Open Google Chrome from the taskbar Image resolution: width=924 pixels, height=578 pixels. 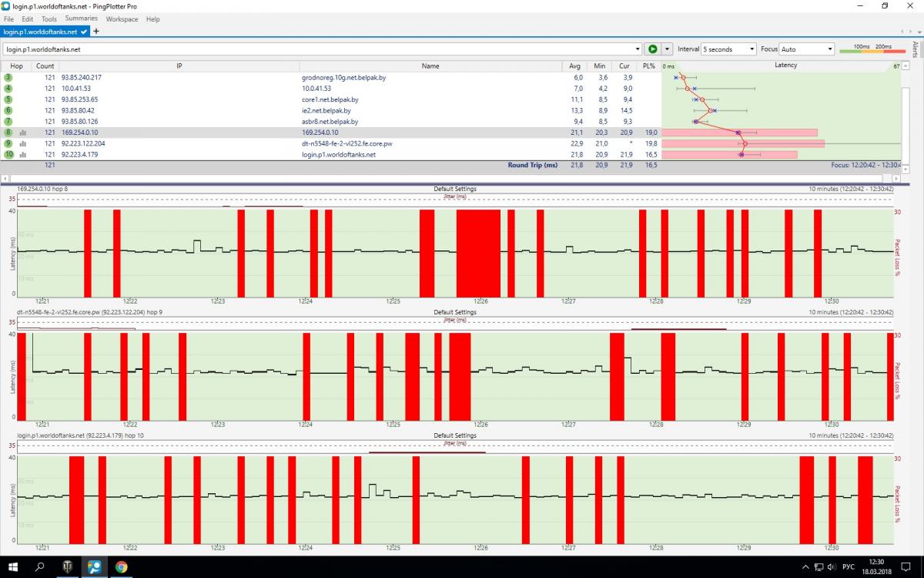[122, 567]
